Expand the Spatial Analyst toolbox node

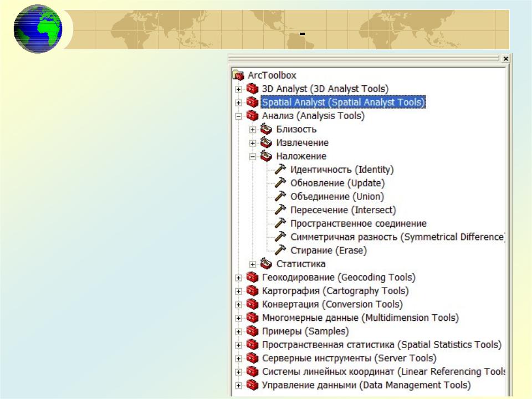click(x=238, y=103)
